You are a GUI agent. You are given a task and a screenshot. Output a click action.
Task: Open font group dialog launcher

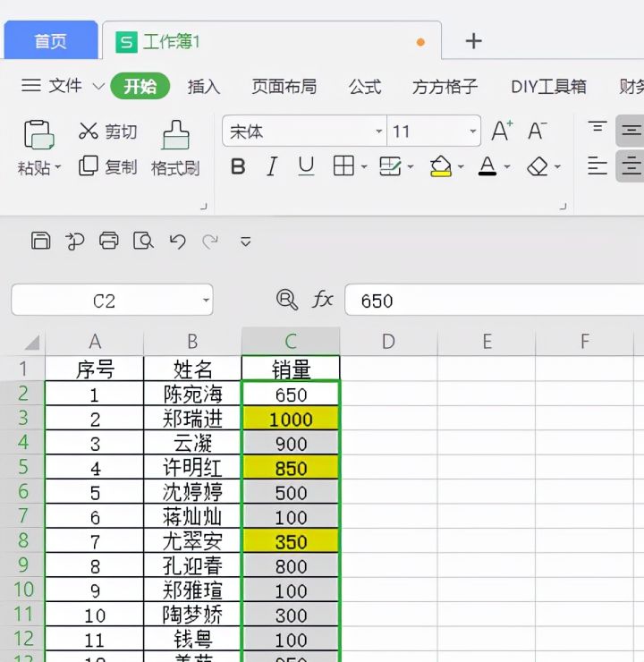point(563,207)
